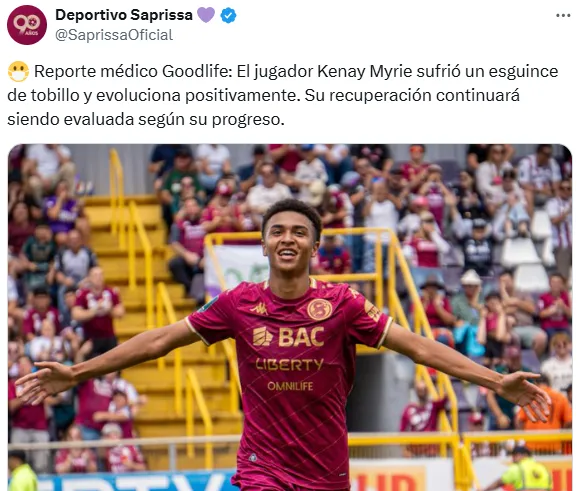Open the tweet photo of the celebrating player
The width and height of the screenshot is (588, 491).
click(x=290, y=317)
